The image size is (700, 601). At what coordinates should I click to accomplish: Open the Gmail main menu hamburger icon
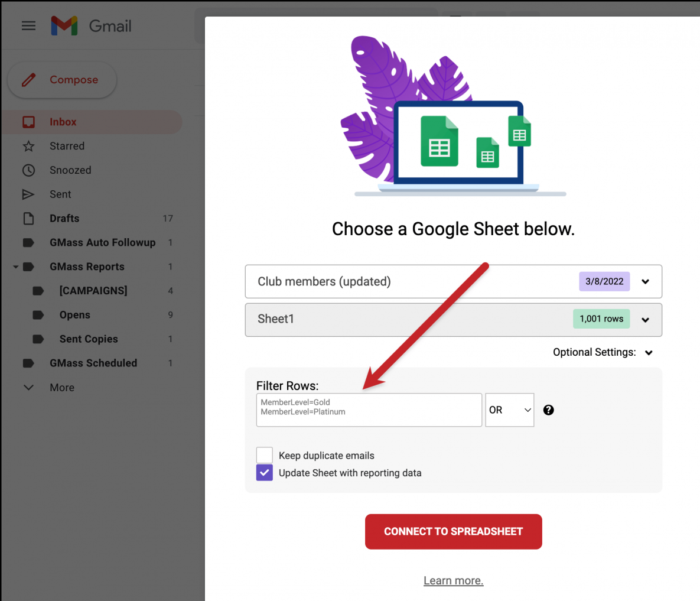tap(28, 26)
